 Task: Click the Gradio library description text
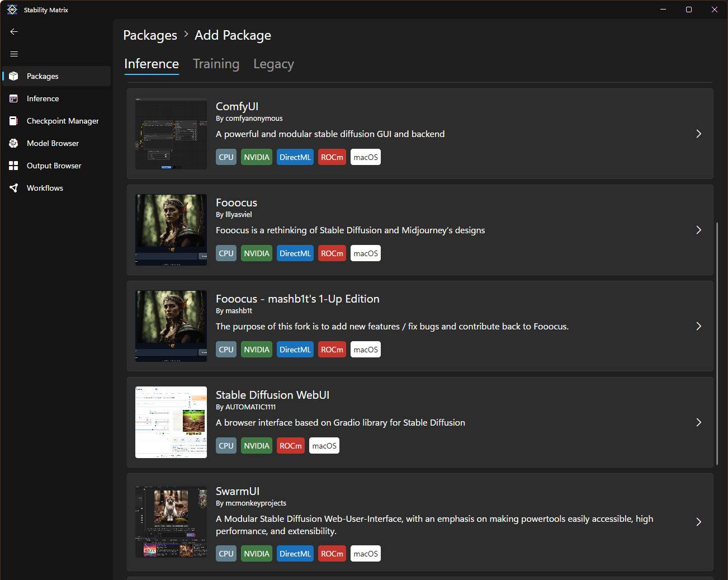341,423
